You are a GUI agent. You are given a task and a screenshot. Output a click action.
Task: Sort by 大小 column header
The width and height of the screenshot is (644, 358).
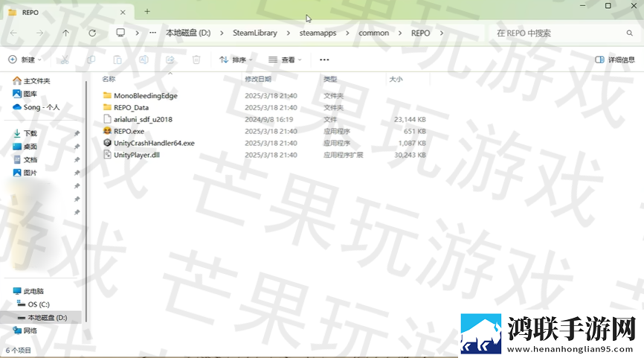click(x=396, y=79)
